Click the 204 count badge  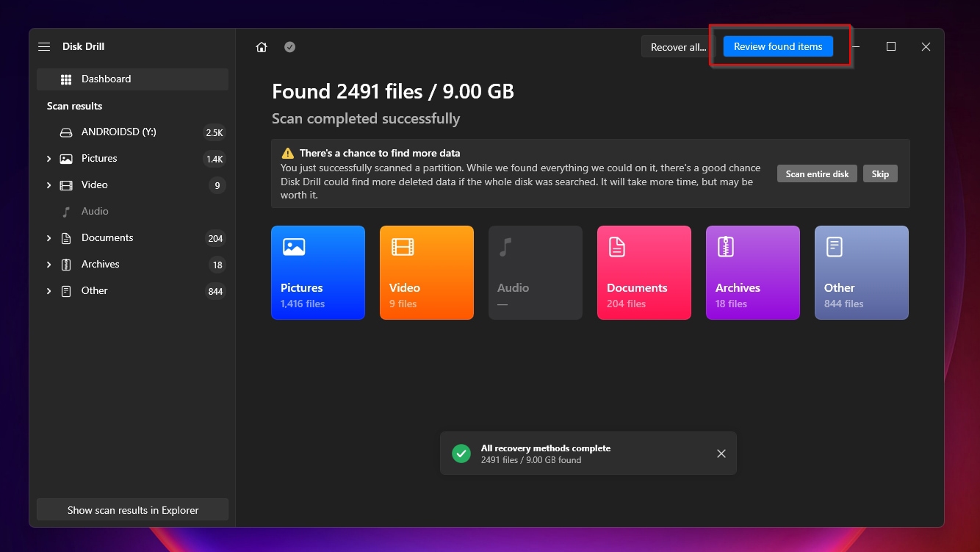tap(215, 239)
